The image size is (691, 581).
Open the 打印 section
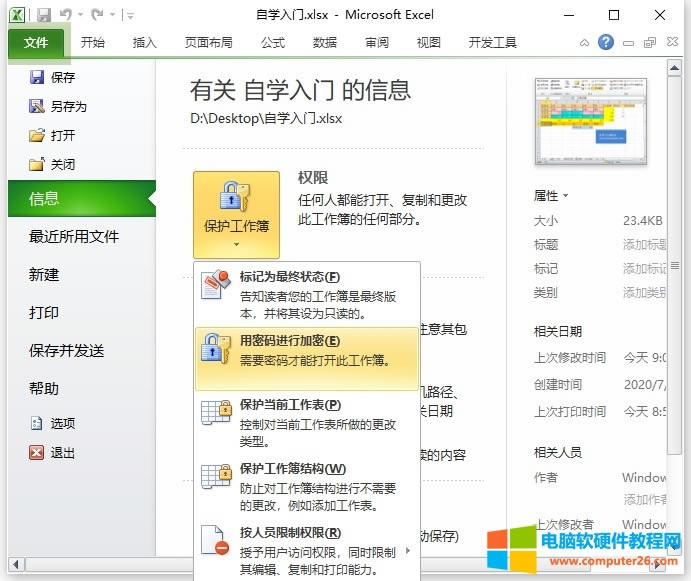[44, 313]
